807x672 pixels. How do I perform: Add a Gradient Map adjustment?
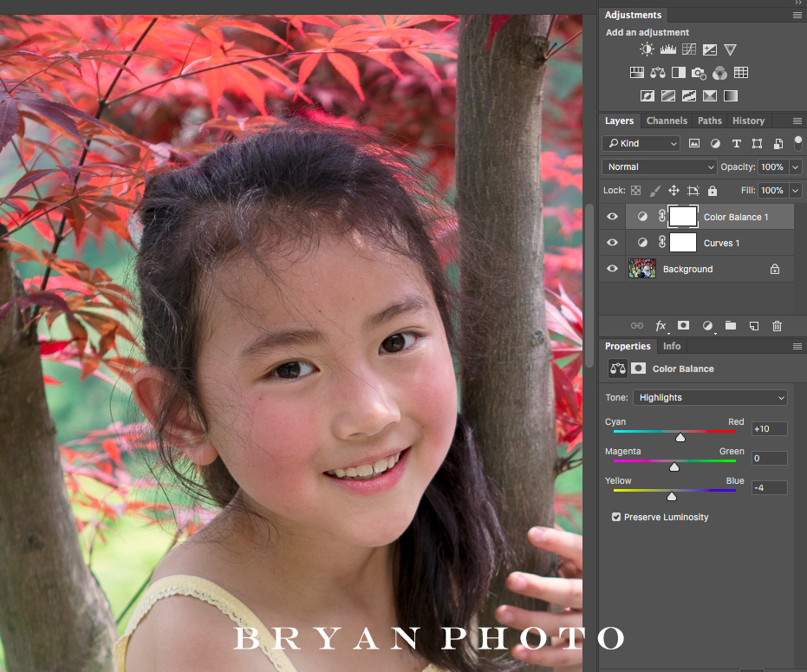[731, 95]
